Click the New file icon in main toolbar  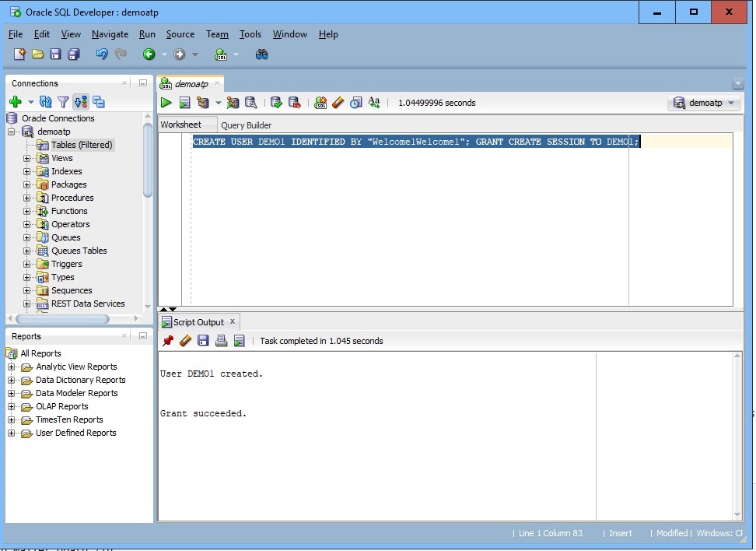(19, 54)
